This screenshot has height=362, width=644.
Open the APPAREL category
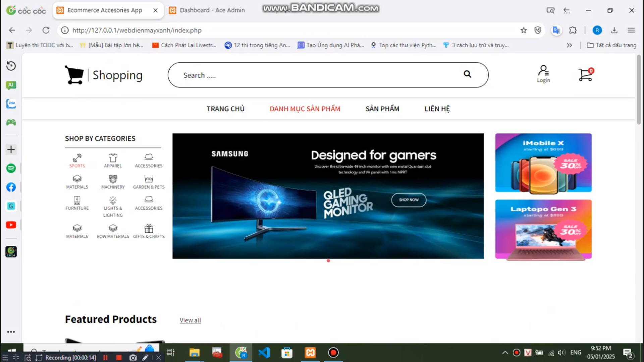pos(113,161)
